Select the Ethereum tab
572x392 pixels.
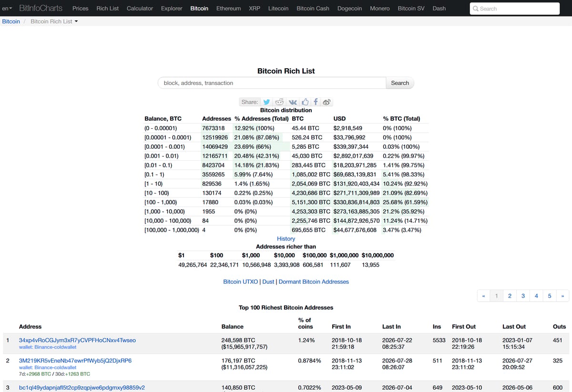pyautogui.click(x=228, y=9)
